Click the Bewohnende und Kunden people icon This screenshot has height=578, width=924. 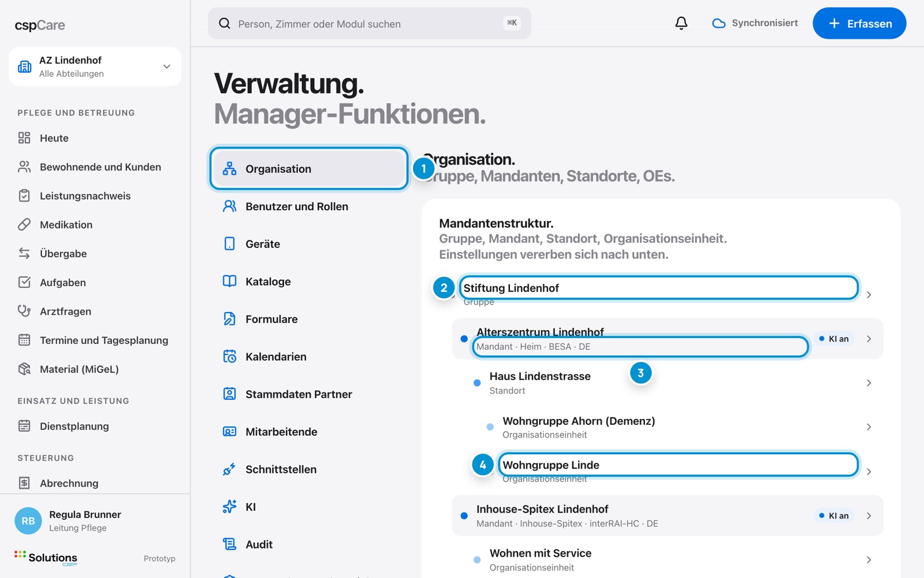(24, 166)
